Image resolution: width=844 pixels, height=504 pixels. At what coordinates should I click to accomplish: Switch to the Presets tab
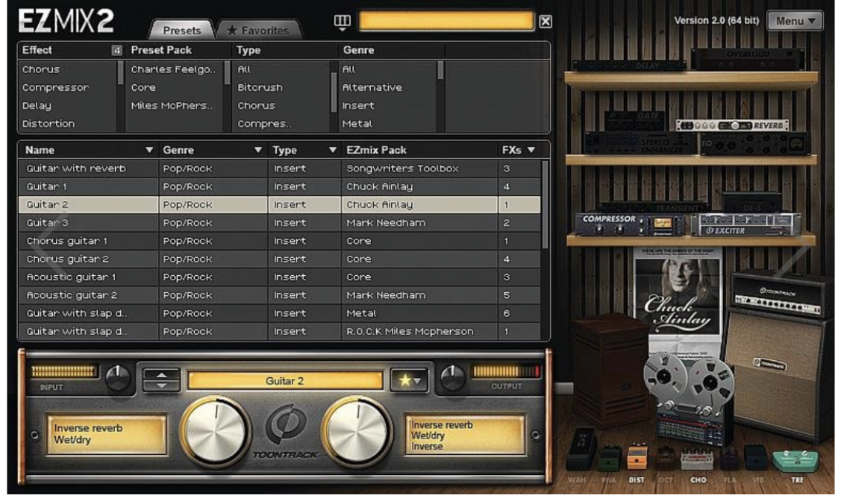tap(181, 31)
